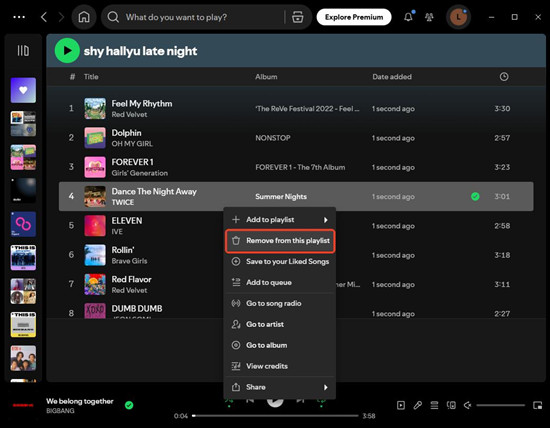Select Save to your Liked Songs

point(280,261)
